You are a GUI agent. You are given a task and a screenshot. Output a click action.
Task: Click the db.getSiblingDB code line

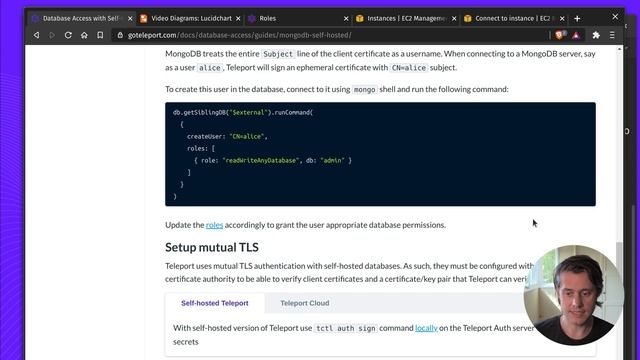point(243,112)
